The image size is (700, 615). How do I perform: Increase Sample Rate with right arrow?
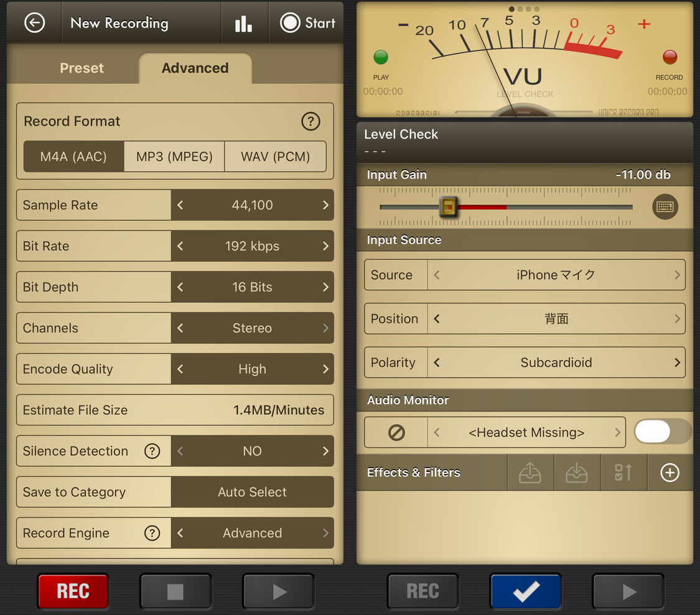click(x=325, y=205)
